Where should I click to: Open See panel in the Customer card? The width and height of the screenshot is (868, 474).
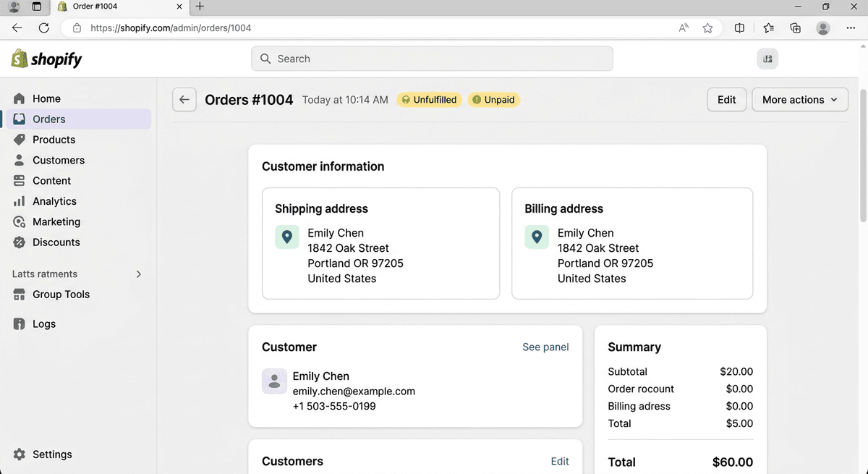545,347
